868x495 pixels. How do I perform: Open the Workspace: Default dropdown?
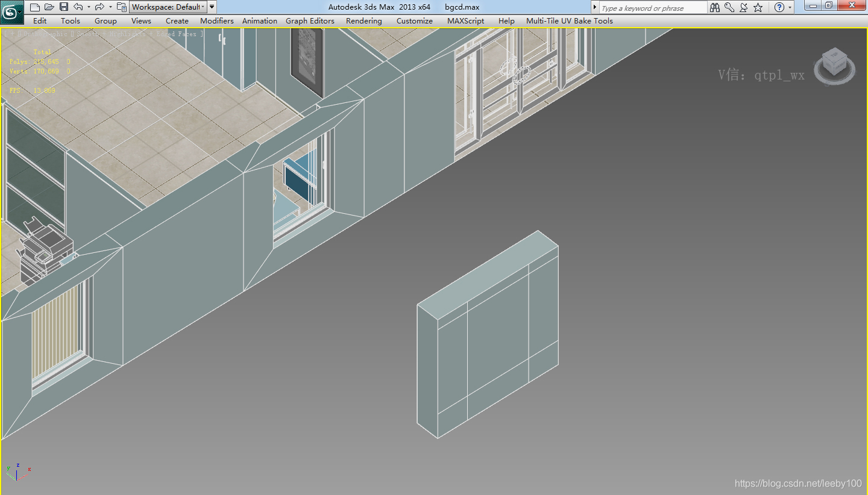(x=168, y=7)
